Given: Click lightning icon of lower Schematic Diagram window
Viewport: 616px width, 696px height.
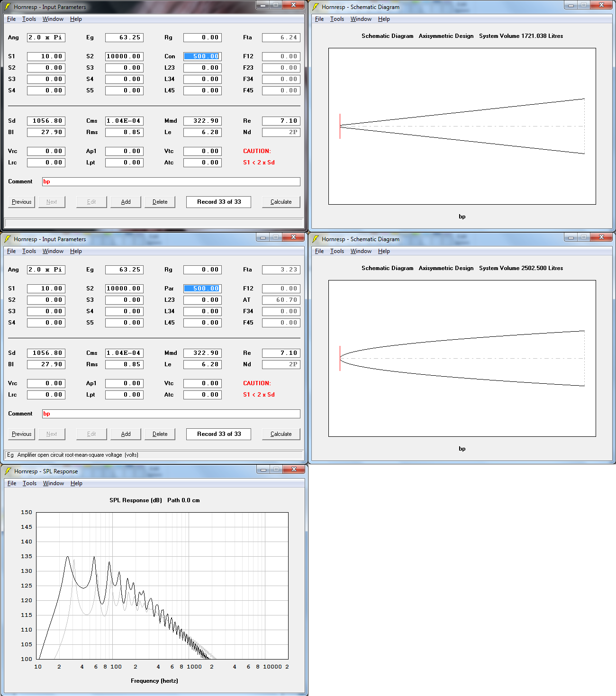Looking at the screenshot, I should click(x=316, y=239).
